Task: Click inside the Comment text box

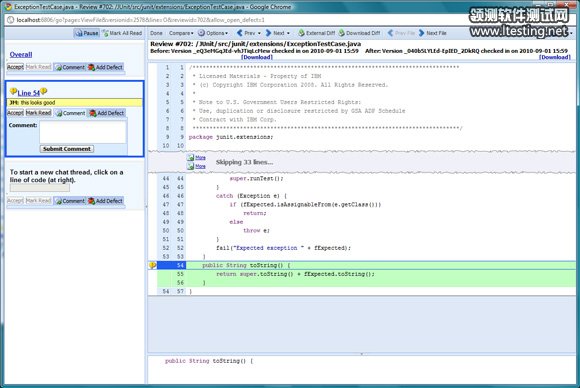Action: coord(83,132)
